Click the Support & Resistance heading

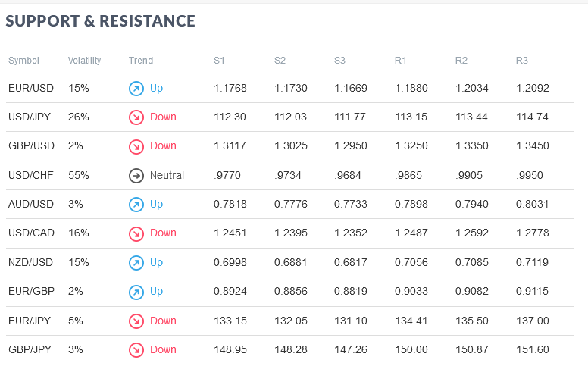[100, 21]
